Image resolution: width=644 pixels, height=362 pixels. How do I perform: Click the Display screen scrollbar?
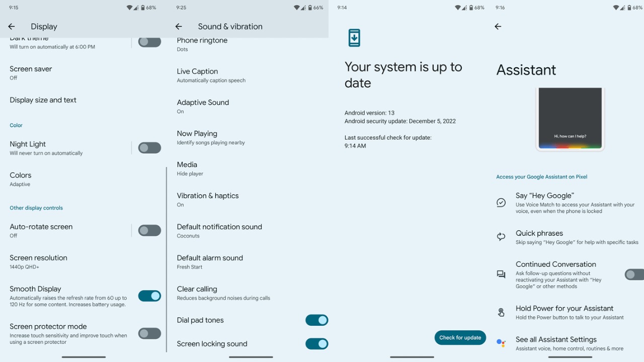click(166, 259)
